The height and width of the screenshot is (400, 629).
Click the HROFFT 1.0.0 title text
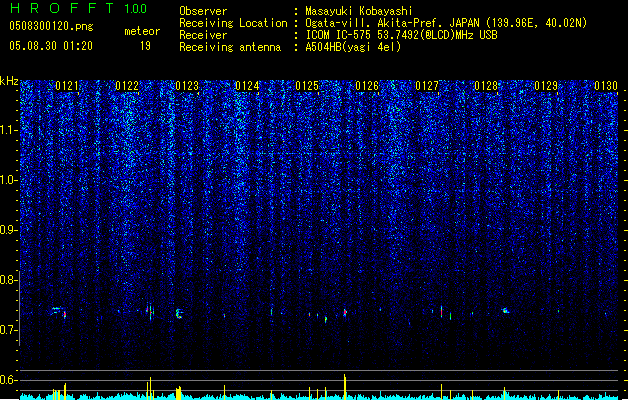79,8
